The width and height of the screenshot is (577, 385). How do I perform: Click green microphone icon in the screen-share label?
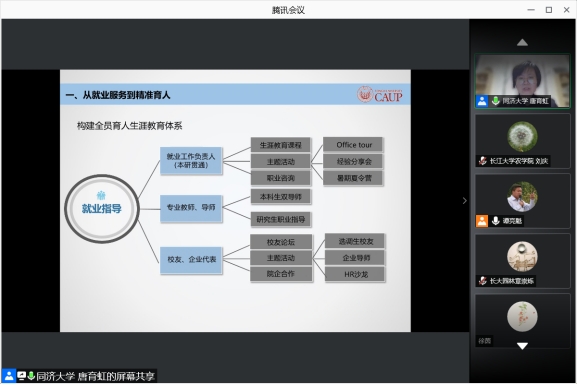point(31,376)
